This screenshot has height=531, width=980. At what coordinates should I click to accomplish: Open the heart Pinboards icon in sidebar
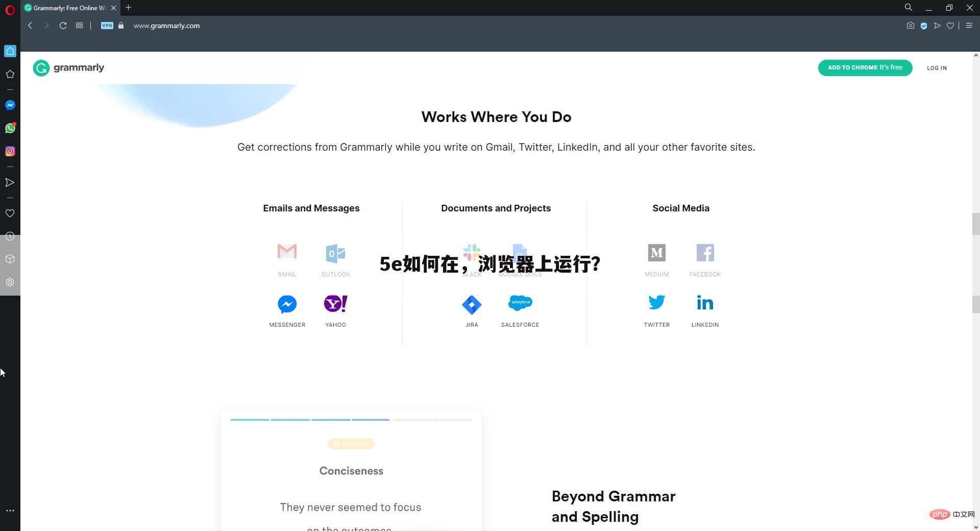pos(10,213)
